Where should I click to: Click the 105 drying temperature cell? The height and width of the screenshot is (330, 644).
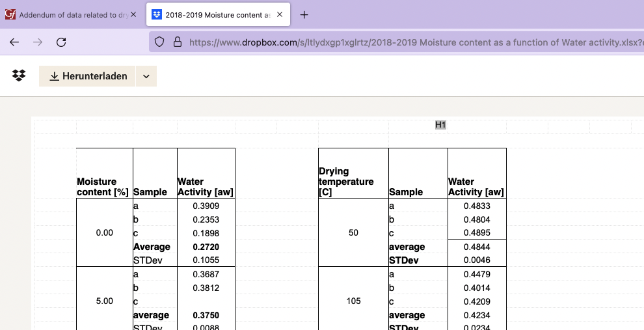(353, 301)
